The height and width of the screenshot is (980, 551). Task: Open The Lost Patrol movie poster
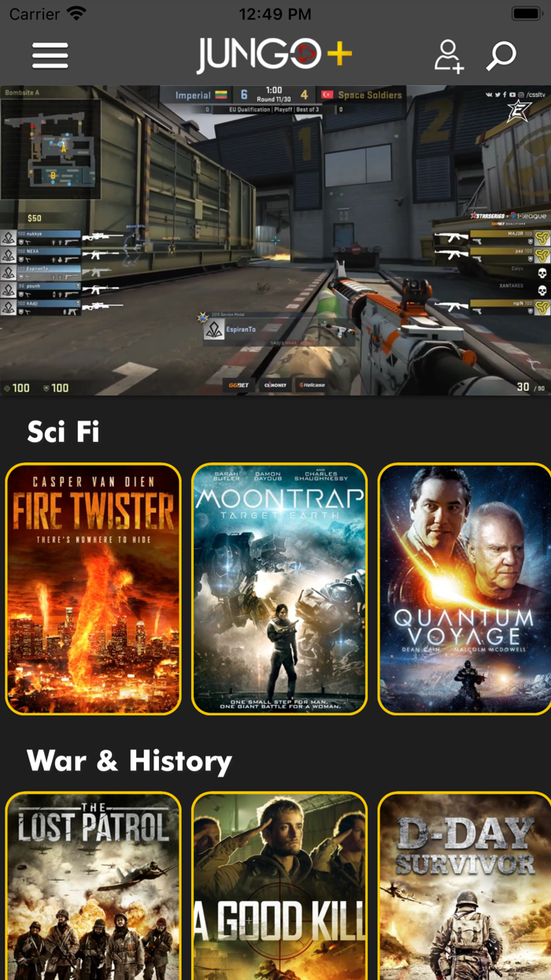[93, 885]
